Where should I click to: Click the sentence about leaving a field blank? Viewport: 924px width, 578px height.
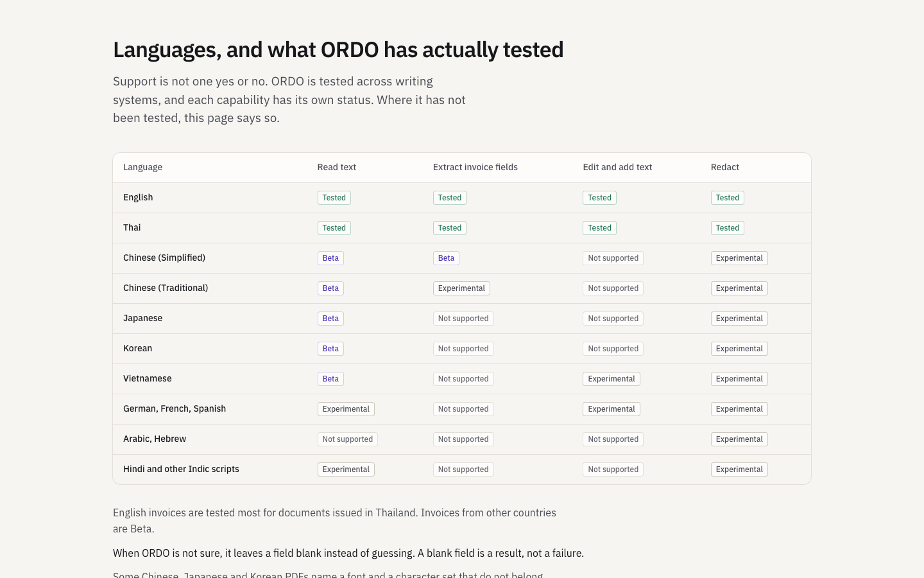(x=348, y=553)
